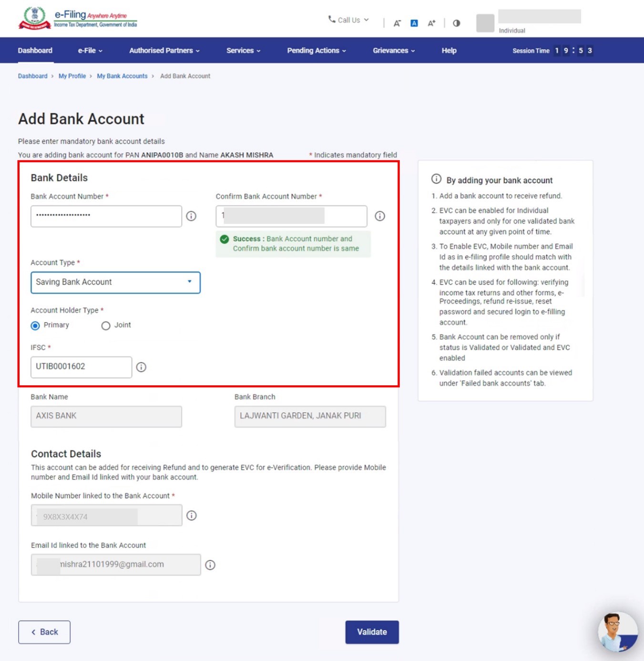644x661 pixels.
Task: Click info icon beside Bank Account Number
Action: (191, 216)
